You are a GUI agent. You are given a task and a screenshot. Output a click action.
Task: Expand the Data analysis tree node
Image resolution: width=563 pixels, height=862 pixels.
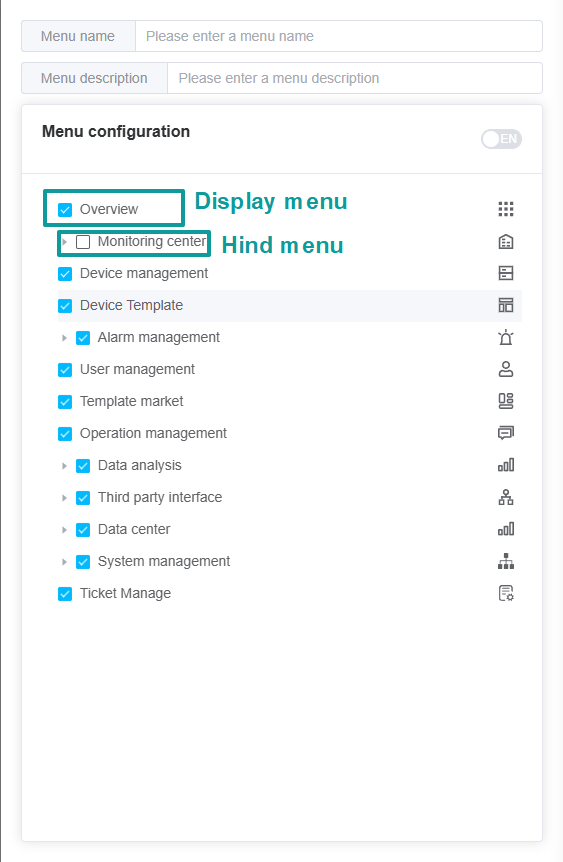point(64,466)
